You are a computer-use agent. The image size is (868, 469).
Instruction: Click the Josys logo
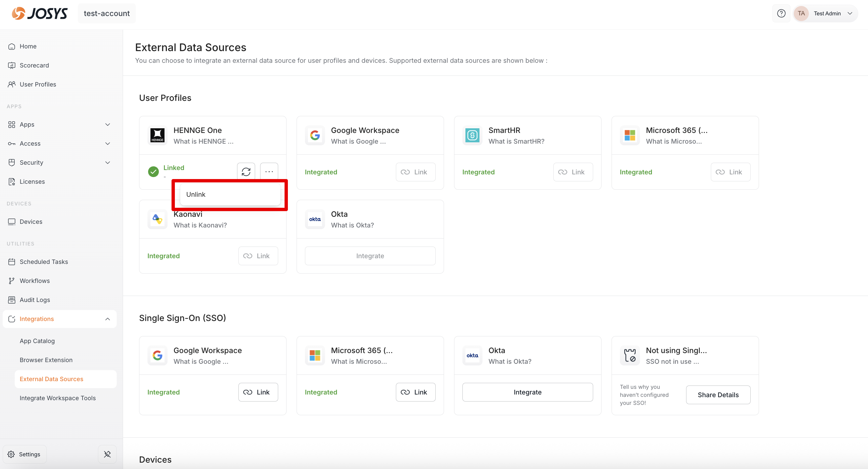(40, 13)
